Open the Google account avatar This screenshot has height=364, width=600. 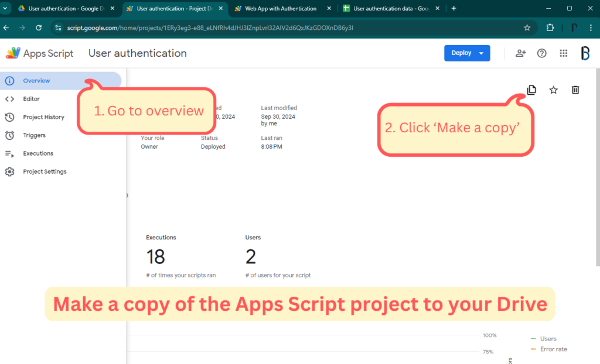point(585,53)
